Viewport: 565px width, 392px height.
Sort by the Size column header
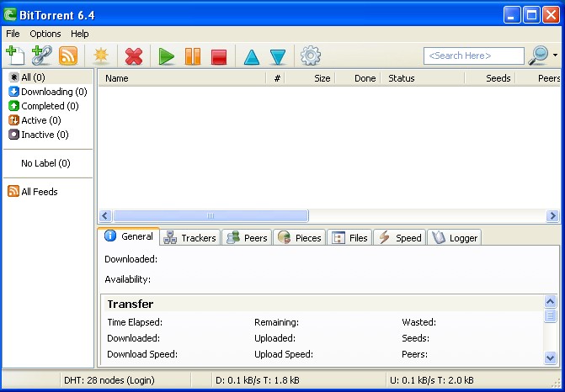pyautogui.click(x=310, y=78)
